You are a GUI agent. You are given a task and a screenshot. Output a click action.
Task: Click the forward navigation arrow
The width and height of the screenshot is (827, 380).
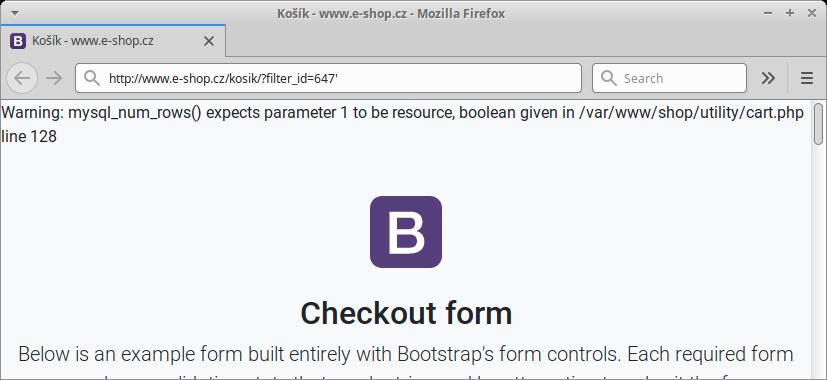(x=53, y=78)
